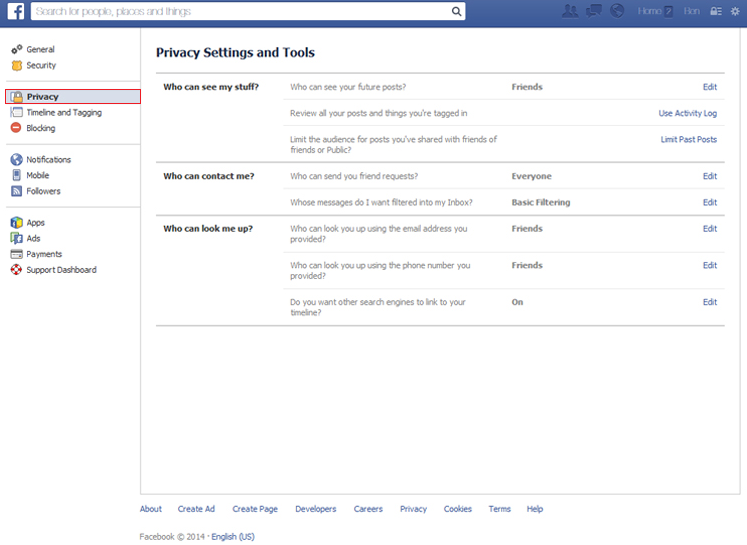Click the Mobile phone icon in sidebar
Viewport: 747px width, 545px height.
[x=17, y=175]
